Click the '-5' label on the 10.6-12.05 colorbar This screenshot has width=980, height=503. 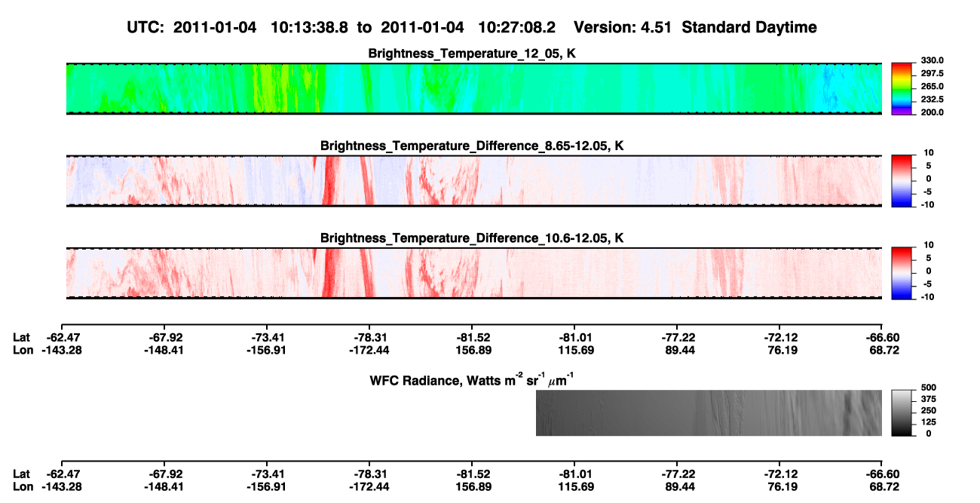pos(928,284)
